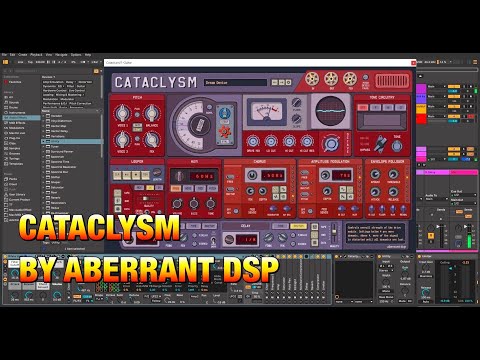
Task: Expand the Vocoder device in browser list
Action: (44, 116)
